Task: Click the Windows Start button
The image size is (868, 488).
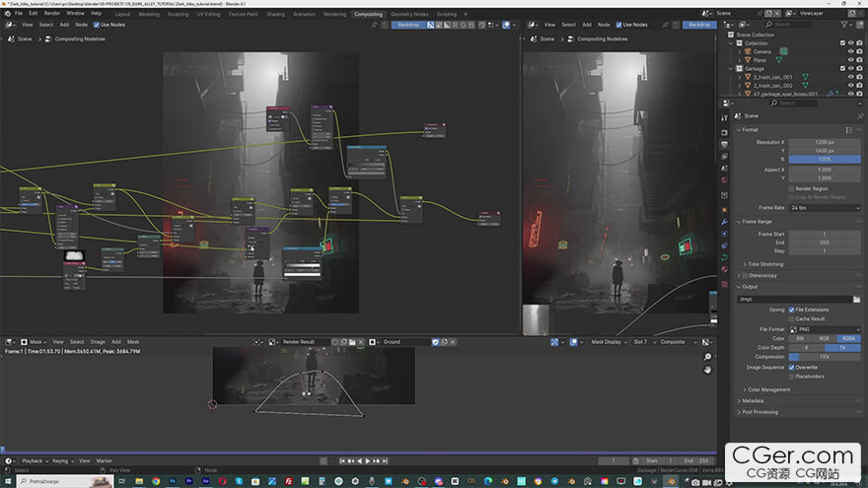Action: [8, 481]
